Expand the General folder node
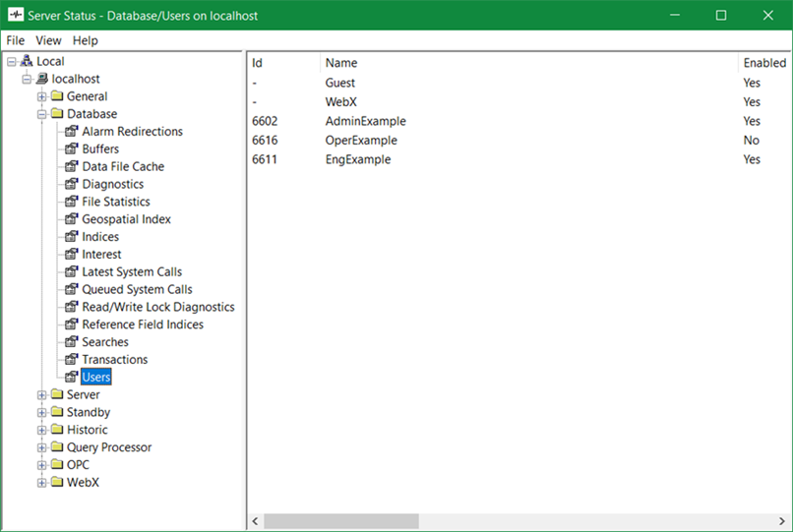This screenshot has height=532, width=793. point(41,96)
